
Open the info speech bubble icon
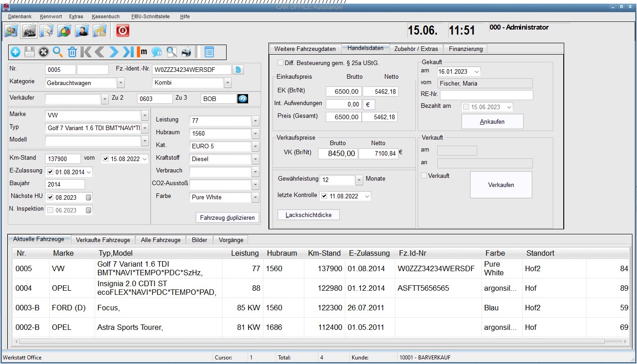(157, 52)
